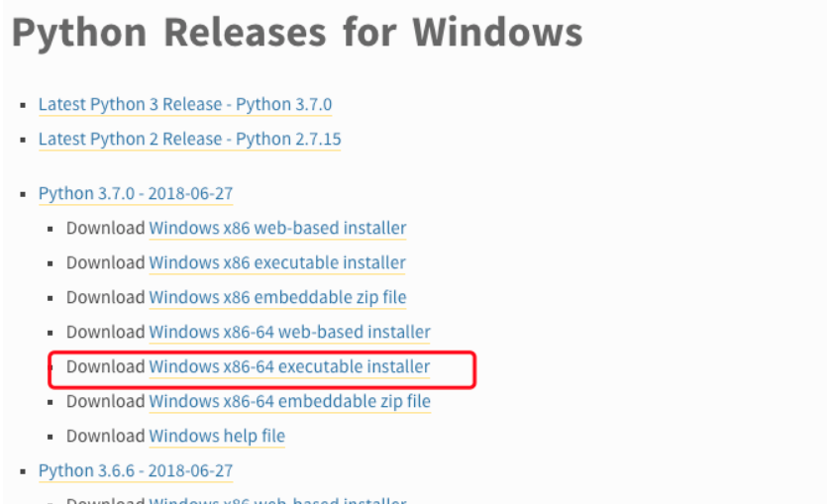
Task: Open the Latest Python 3 Release link
Action: [x=185, y=104]
